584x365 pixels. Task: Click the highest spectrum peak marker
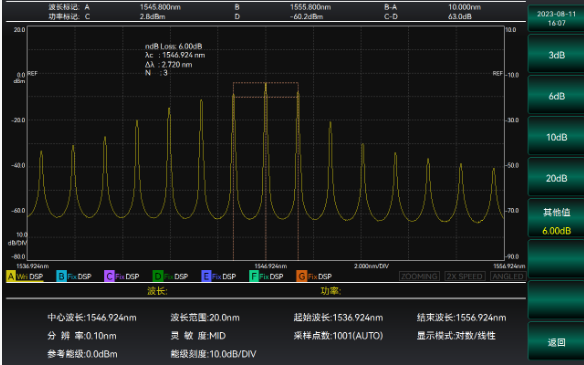266,85
